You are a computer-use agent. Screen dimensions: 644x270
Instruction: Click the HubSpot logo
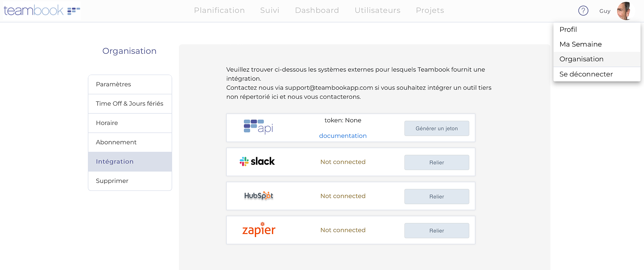pos(259,196)
